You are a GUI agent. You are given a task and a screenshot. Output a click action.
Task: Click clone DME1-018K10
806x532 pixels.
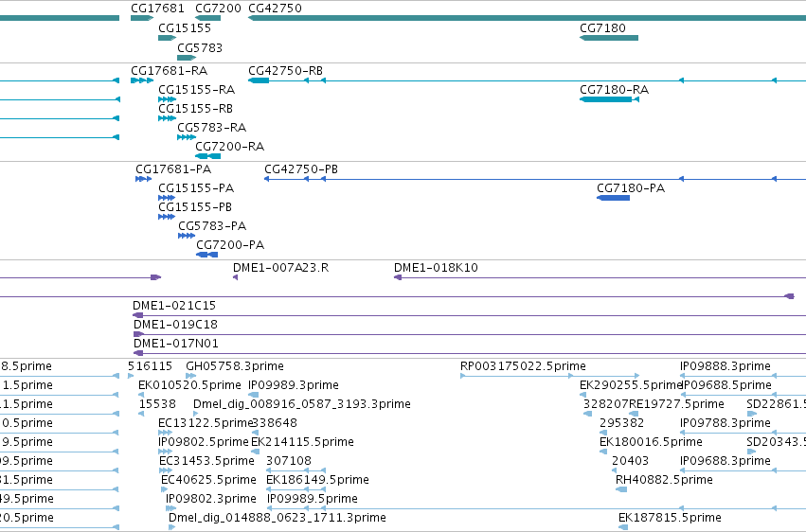(x=600, y=277)
